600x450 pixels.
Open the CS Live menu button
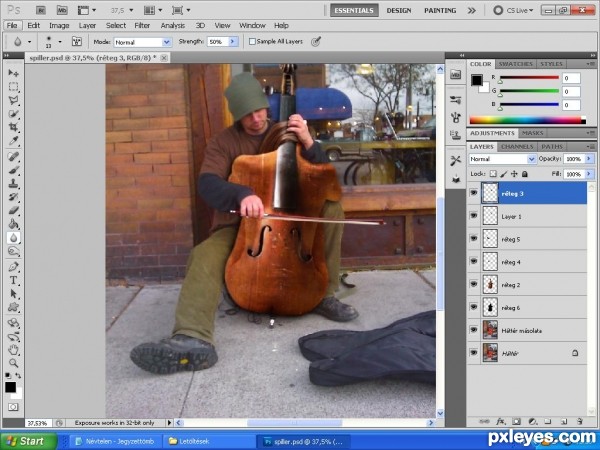point(514,10)
